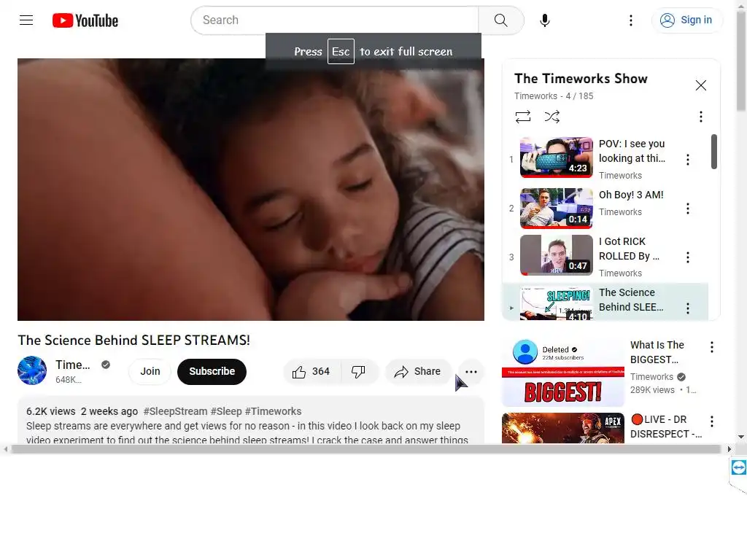Close the Timeworks Show playlist panel
747x560 pixels.
click(700, 85)
